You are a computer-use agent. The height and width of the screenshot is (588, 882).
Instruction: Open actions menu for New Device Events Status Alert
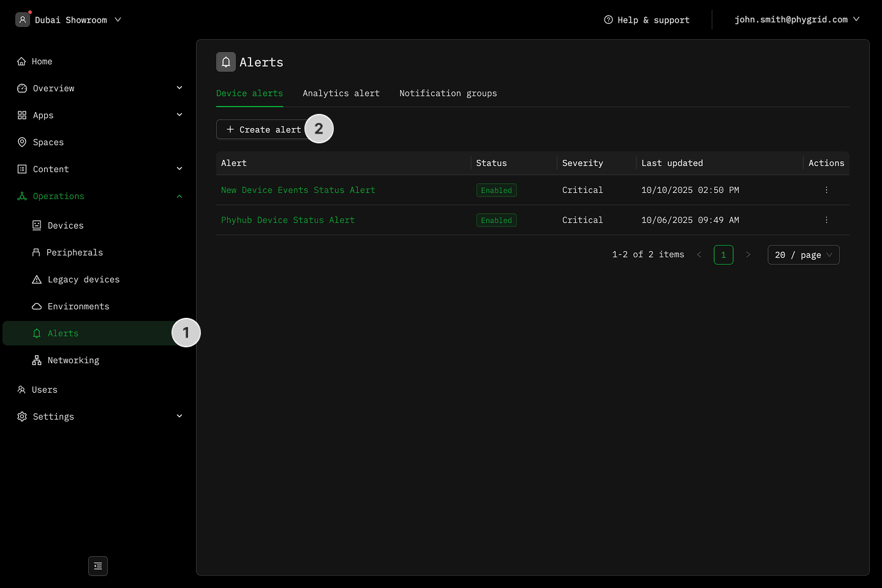coord(826,190)
